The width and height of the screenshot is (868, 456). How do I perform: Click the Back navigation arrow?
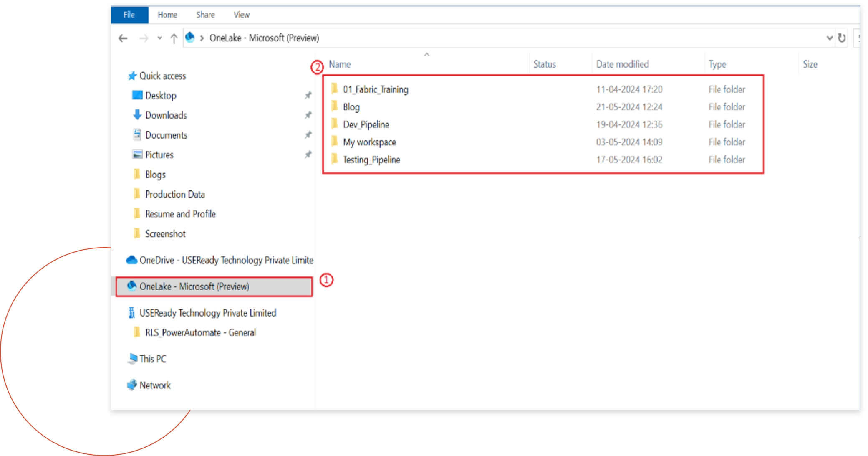123,38
